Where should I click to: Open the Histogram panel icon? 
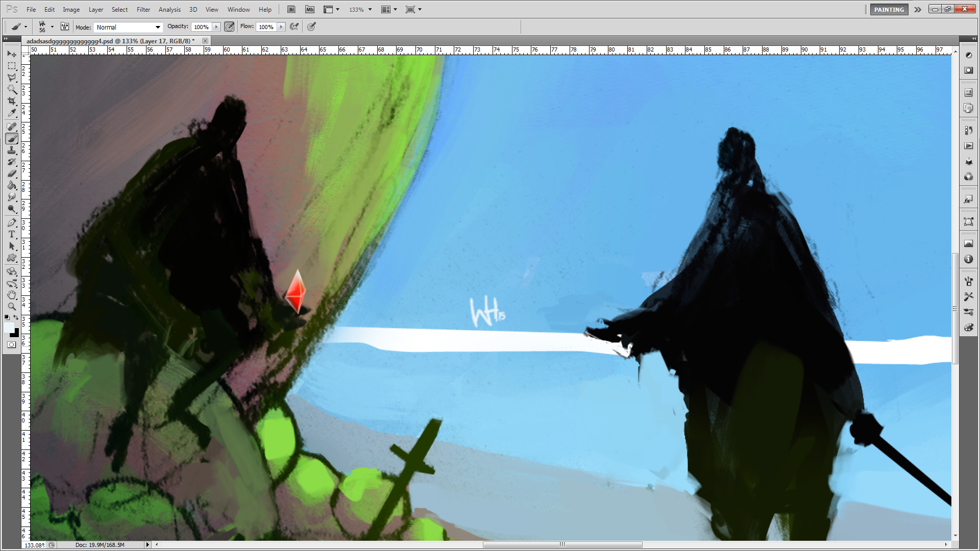coord(968,243)
